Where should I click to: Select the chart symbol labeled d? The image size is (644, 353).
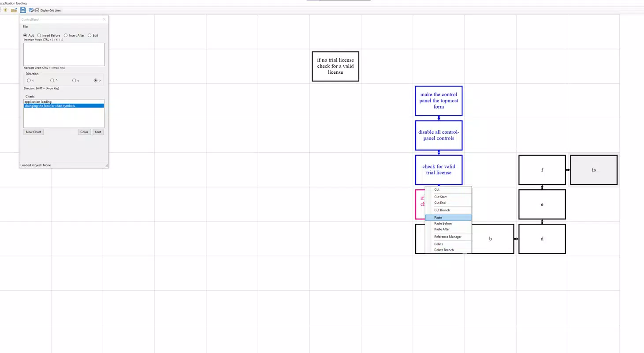coord(542,239)
